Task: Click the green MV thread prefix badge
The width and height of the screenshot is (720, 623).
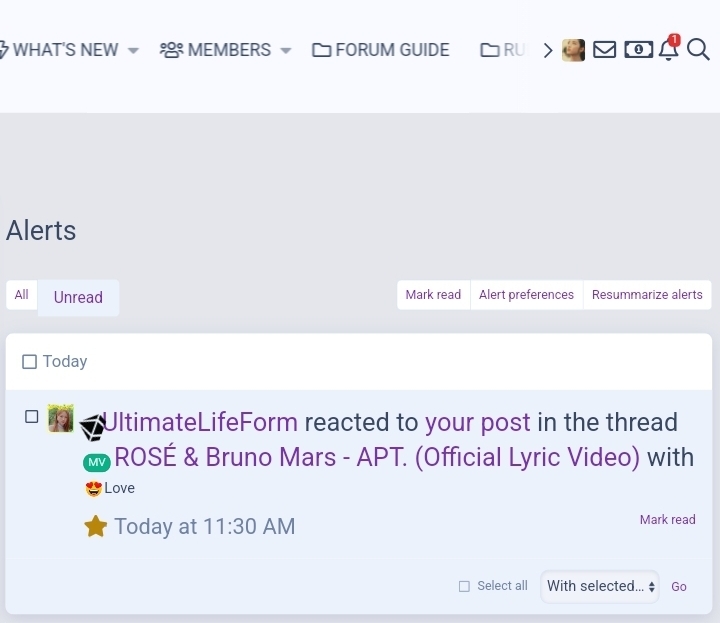Action: pos(97,462)
